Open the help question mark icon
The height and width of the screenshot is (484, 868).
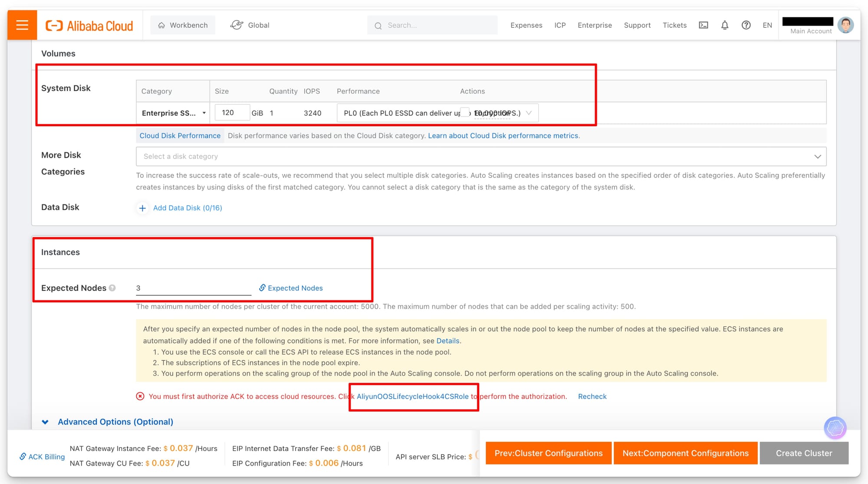click(746, 25)
